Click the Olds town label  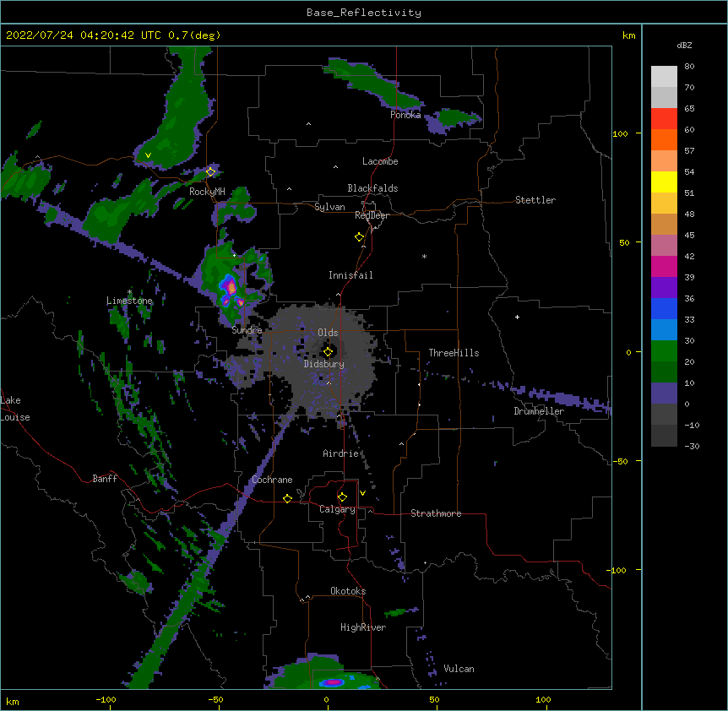pyautogui.click(x=328, y=333)
